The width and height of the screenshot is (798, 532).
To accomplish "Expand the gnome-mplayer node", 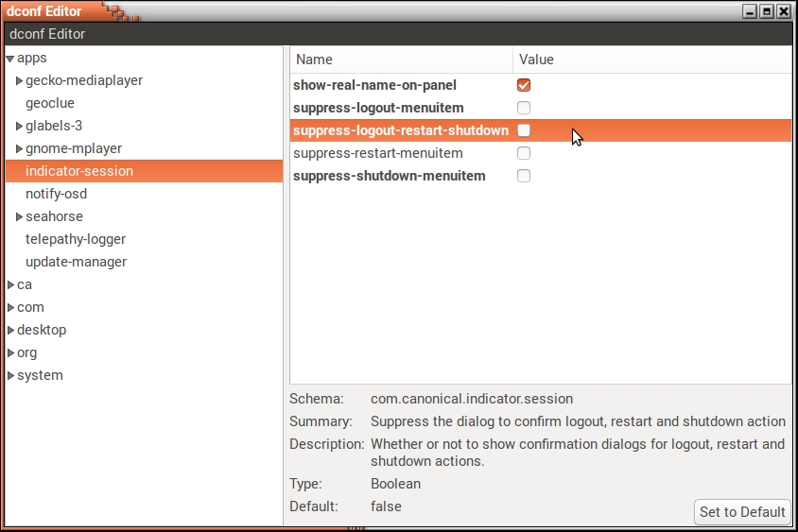I will (x=19, y=149).
